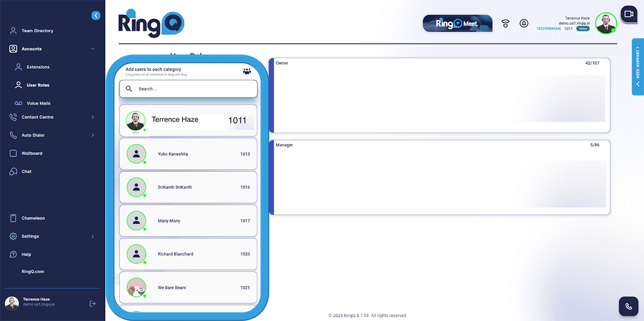Collapse the sidebar with the arrow button
Image resolution: width=644 pixels, height=321 pixels.
pyautogui.click(x=96, y=16)
